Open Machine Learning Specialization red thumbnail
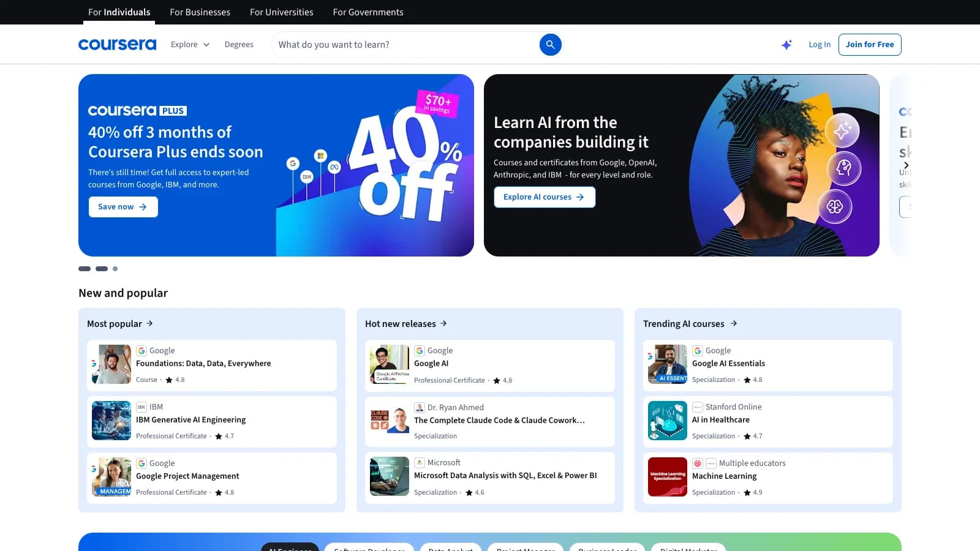 point(668,477)
